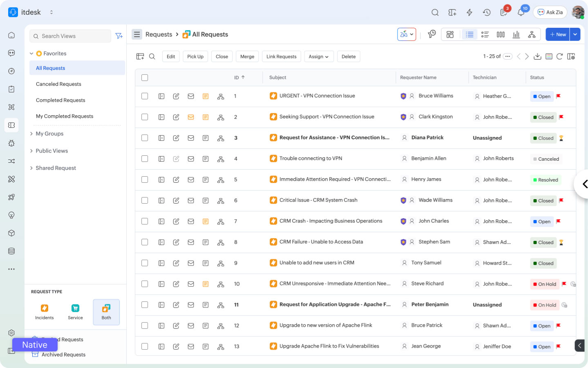Click the Merge button

tap(247, 56)
